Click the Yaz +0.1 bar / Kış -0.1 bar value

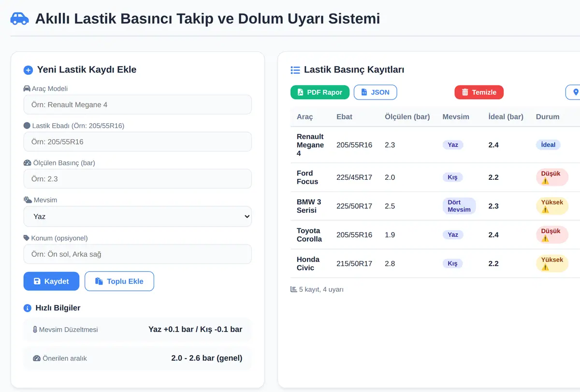pyautogui.click(x=195, y=329)
